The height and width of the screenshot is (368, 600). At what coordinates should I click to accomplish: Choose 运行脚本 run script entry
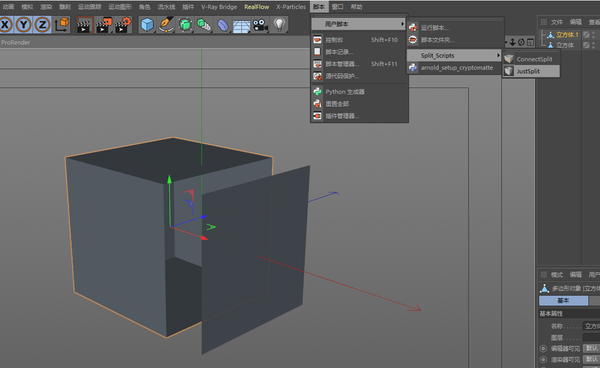coord(455,28)
